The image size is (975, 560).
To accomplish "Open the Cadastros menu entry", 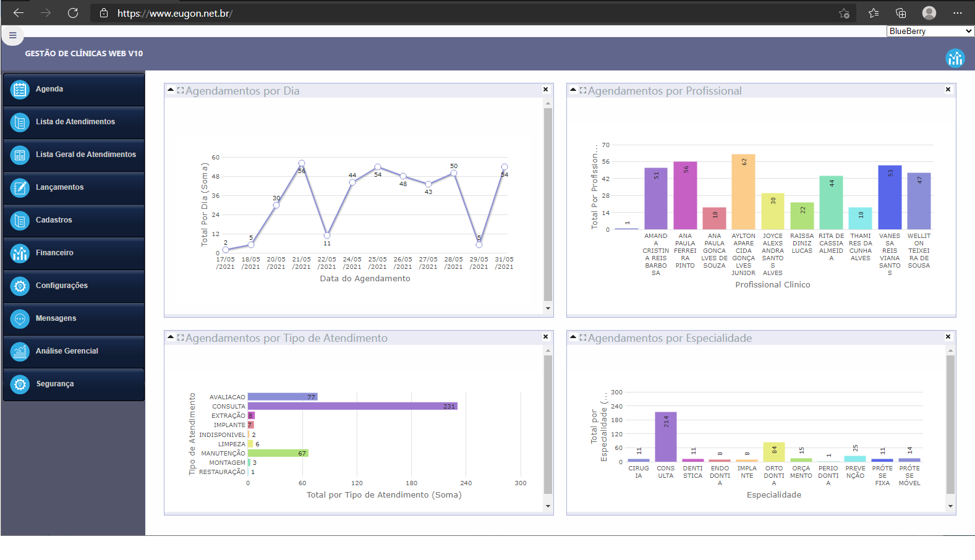I will click(x=54, y=220).
